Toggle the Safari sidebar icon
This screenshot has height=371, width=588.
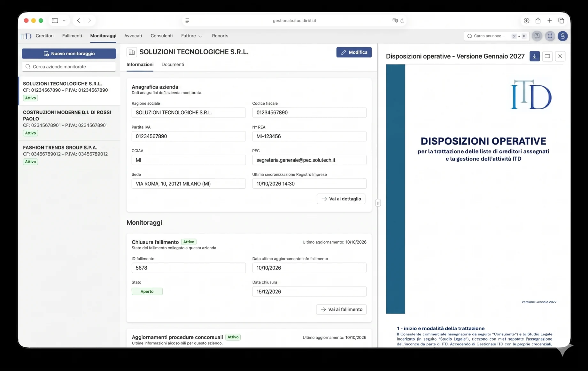(x=55, y=20)
